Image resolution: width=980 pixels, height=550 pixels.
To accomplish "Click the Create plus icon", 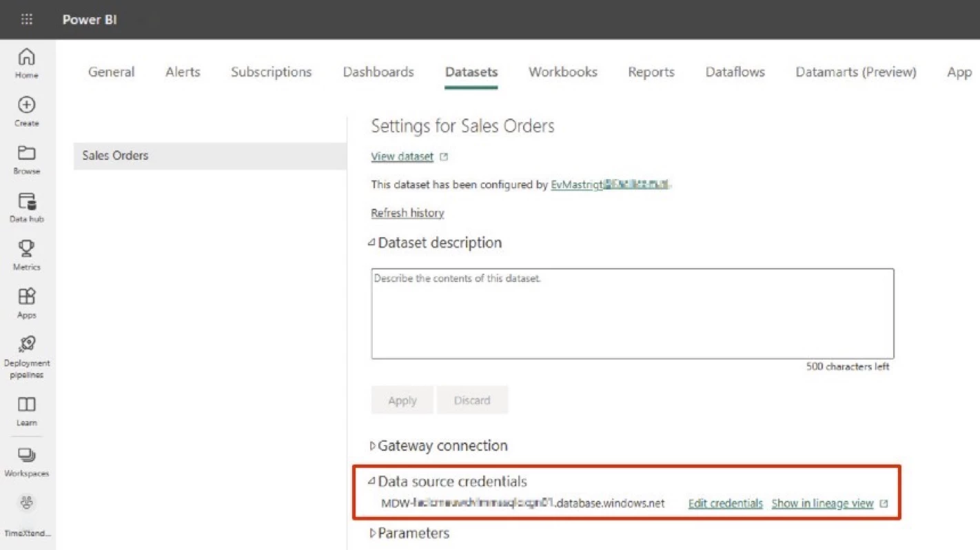I will click(26, 105).
